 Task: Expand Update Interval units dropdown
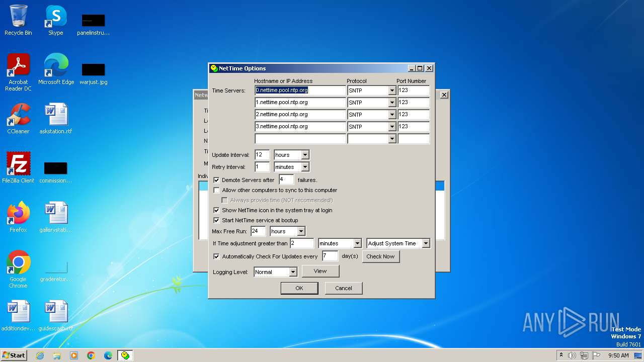coord(305,155)
